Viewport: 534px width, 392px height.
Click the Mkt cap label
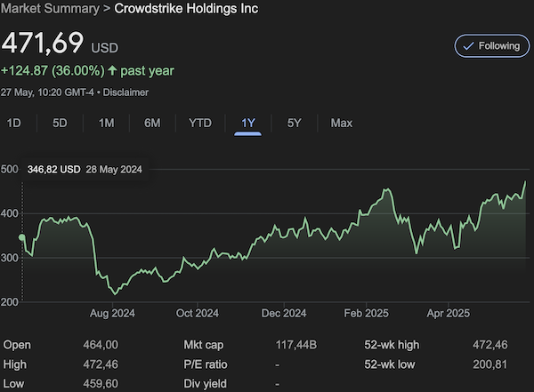204,345
